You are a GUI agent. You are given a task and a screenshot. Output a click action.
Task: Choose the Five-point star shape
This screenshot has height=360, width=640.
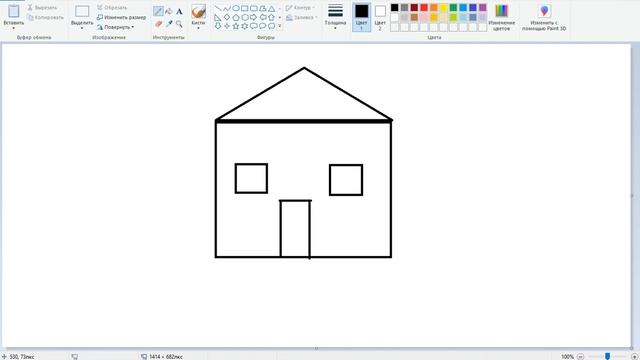236,26
